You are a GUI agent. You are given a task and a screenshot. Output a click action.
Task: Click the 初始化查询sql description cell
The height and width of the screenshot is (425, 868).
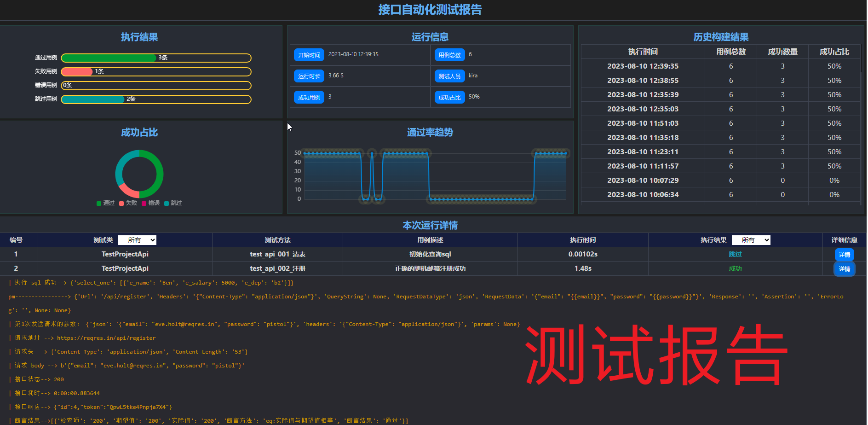430,254
